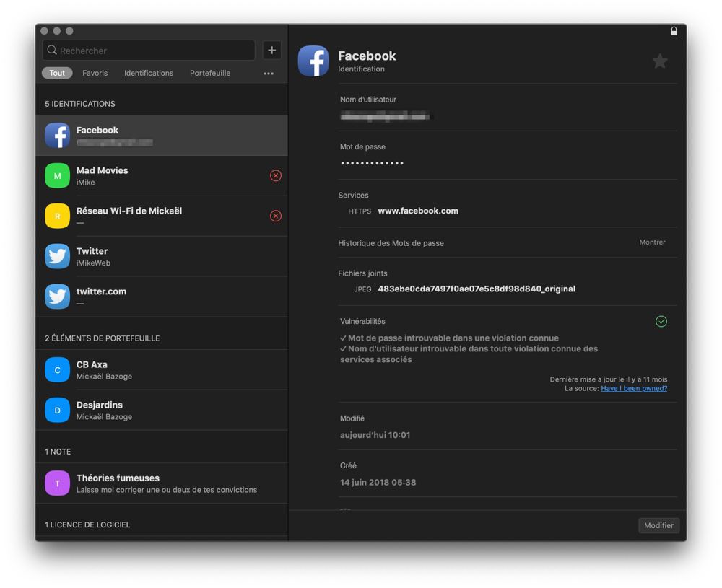Viewport: 722px width, 588px height.
Task: Click Montrer to show password history
Action: (x=652, y=242)
